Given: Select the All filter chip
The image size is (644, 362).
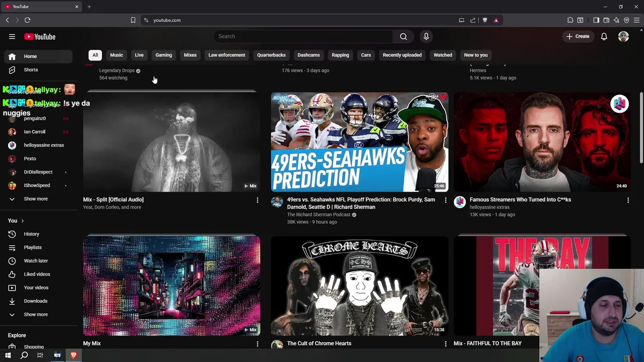Looking at the screenshot, I should point(95,55).
